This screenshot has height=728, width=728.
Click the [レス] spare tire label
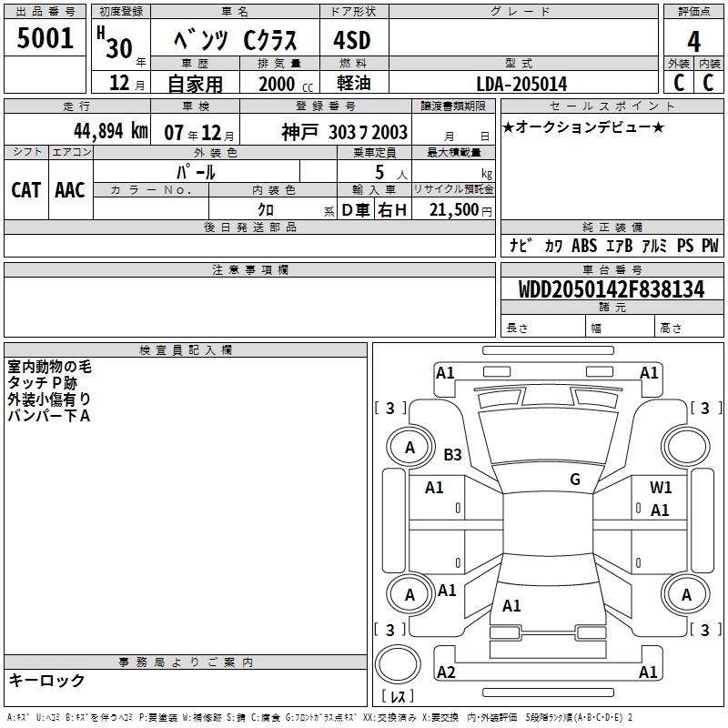(x=398, y=696)
